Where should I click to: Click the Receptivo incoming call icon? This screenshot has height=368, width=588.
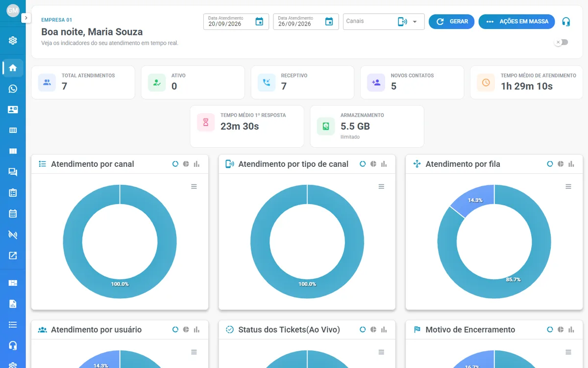click(267, 82)
